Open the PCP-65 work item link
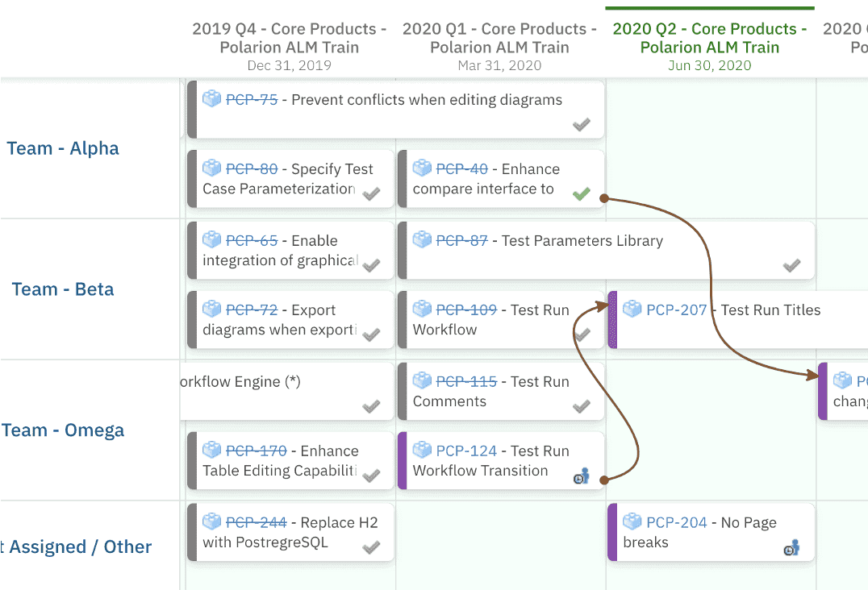Viewport: 868px width, 590px height. pyautogui.click(x=252, y=240)
